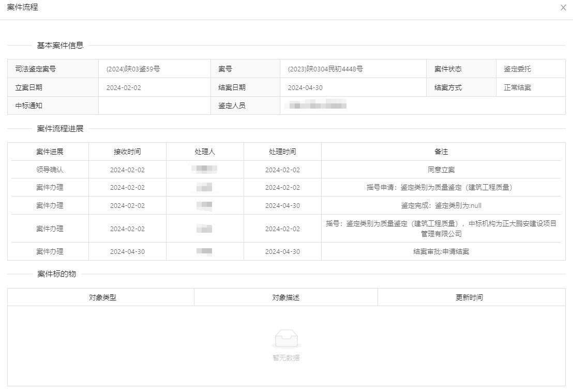Click the 同意立案 remark cell
Screen dimensions: 573x392
point(441,170)
